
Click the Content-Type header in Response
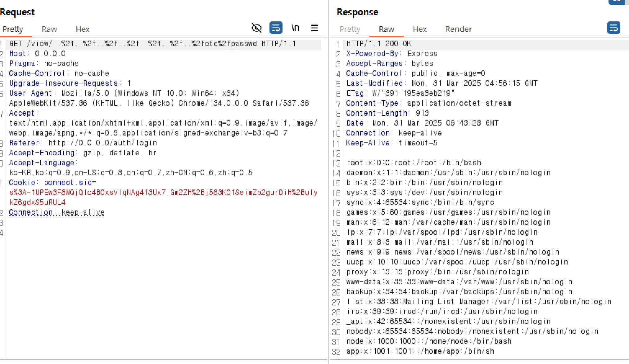[x=372, y=103]
